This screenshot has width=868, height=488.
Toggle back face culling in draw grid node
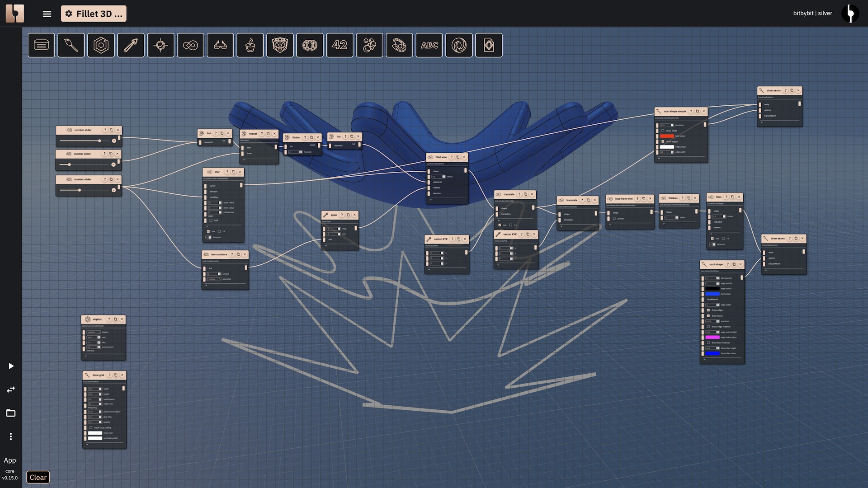point(91,427)
